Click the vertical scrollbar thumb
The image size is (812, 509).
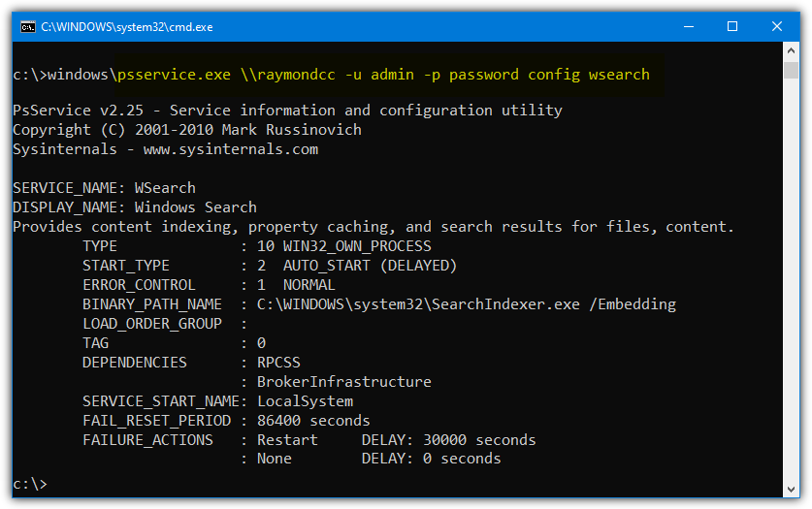pyautogui.click(x=791, y=70)
